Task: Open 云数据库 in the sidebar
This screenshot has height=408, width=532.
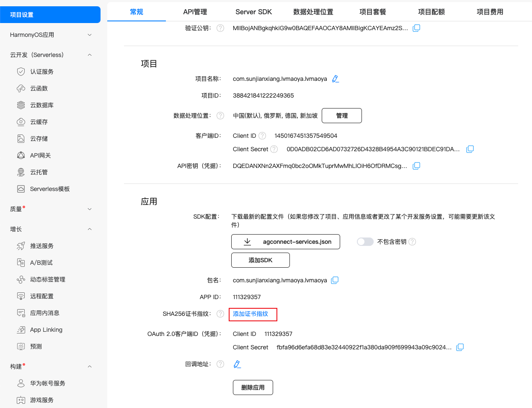Action: (x=42, y=105)
